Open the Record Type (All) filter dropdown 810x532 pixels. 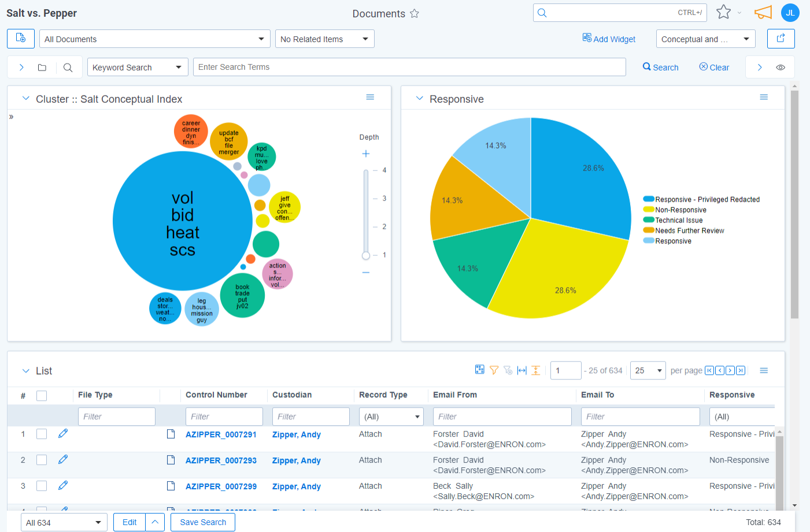pos(391,416)
